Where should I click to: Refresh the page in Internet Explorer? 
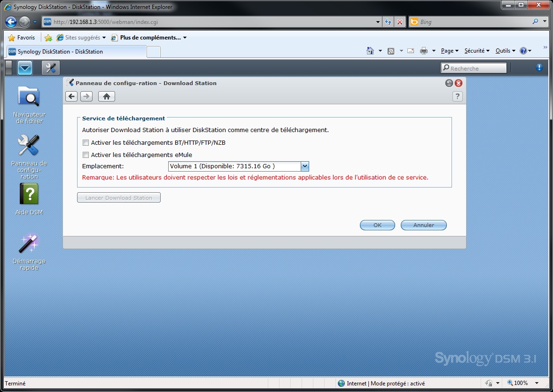(388, 22)
